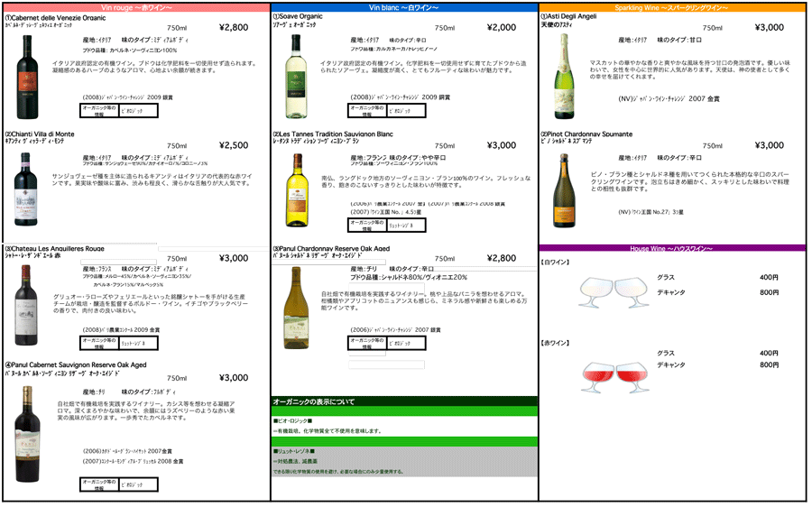Click the ¥2,800 price of Cabernet delle Venezie
The image size is (812, 507).
pyautogui.click(x=234, y=27)
